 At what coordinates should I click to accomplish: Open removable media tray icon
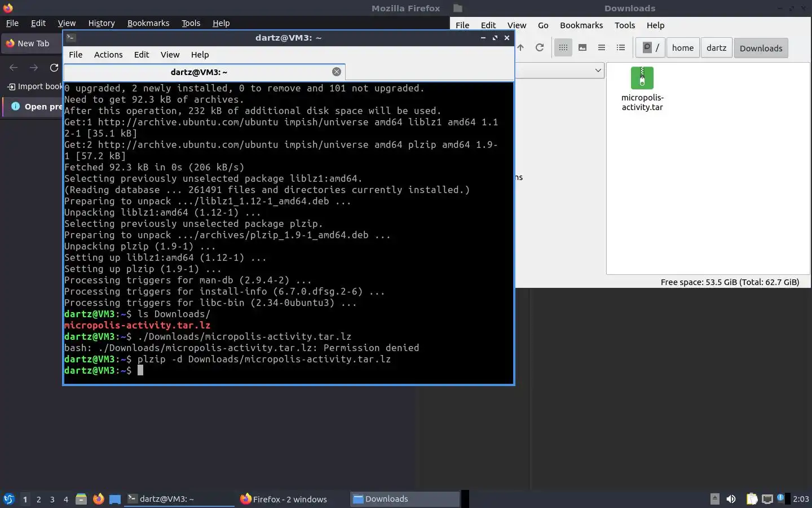point(714,499)
